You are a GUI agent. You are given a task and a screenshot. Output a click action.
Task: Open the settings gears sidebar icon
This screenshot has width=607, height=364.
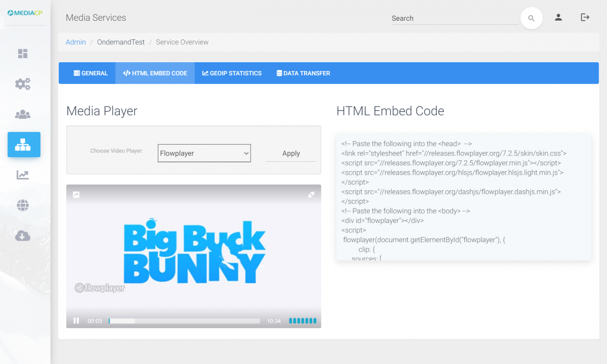(x=23, y=84)
